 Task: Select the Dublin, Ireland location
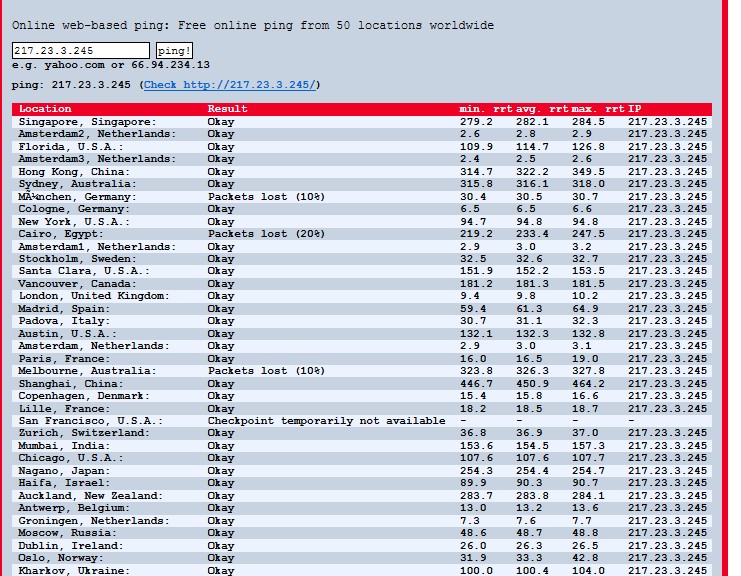pos(71,546)
